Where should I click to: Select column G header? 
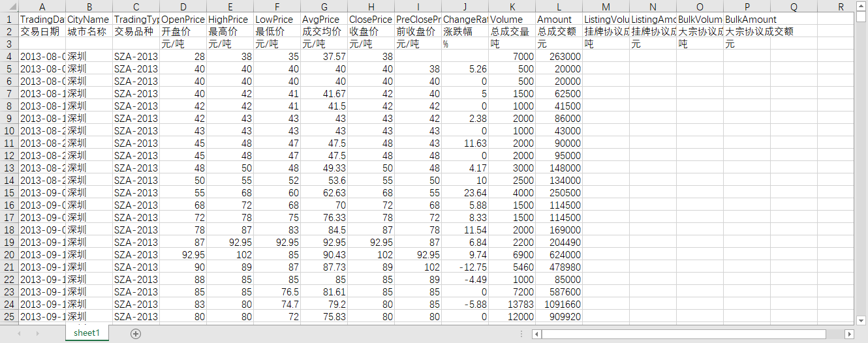tap(324, 7)
